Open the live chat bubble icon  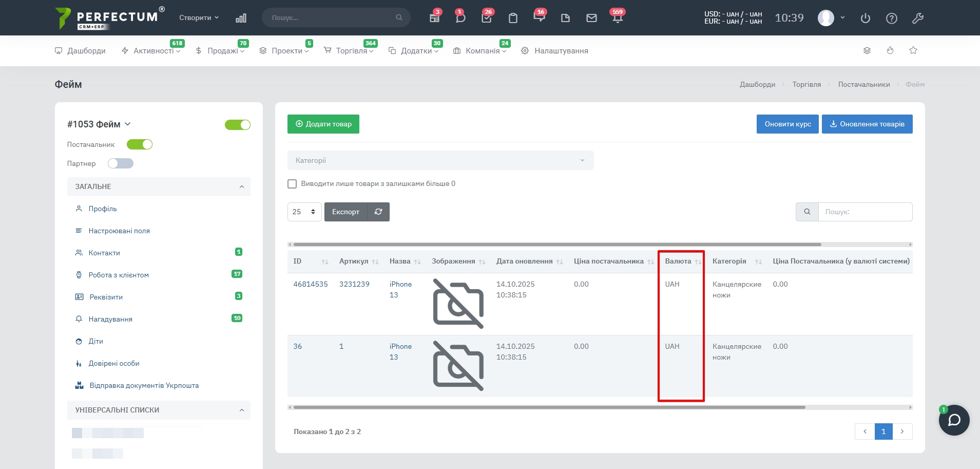(x=954, y=420)
